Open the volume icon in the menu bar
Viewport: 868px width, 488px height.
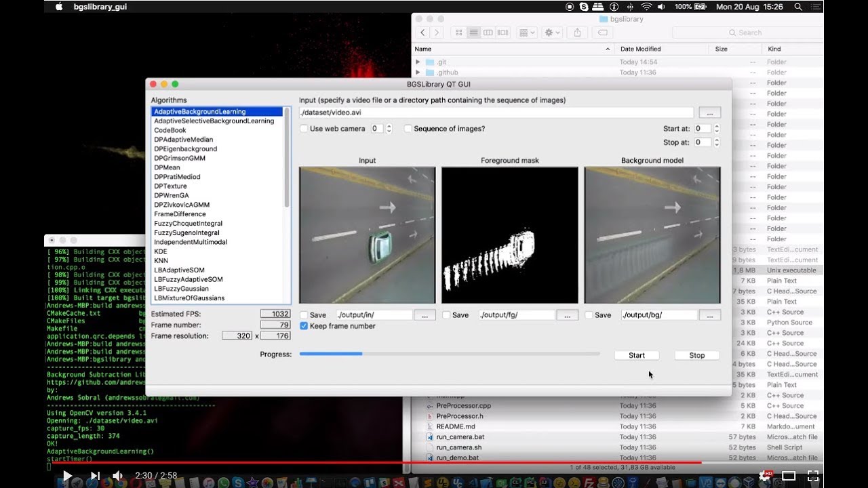pos(663,7)
